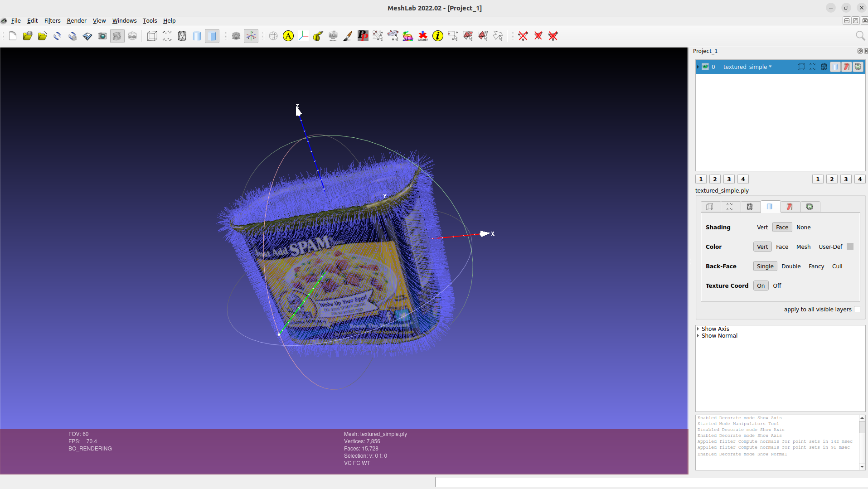Open the Point Picking tool
Screen dimensions: 868x489
363,36
